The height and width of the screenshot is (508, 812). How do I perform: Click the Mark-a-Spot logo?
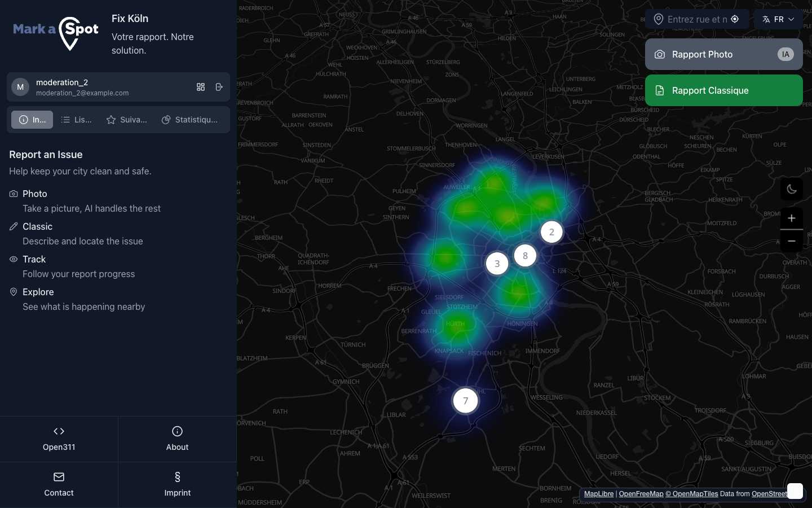[x=56, y=33]
